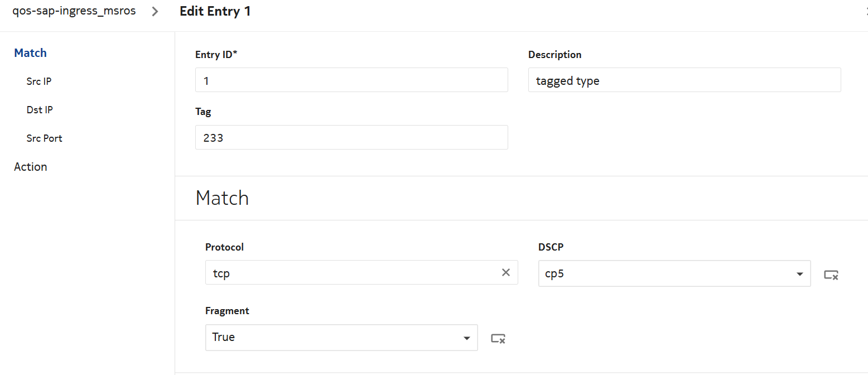
Task: Click the Description field with tagged type
Action: (x=684, y=80)
